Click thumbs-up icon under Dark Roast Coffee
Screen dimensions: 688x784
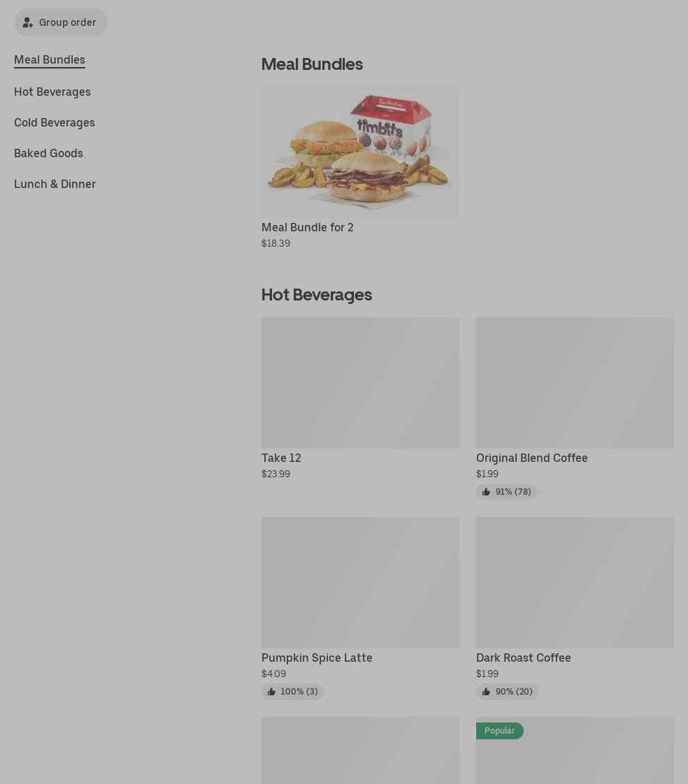[x=486, y=692]
